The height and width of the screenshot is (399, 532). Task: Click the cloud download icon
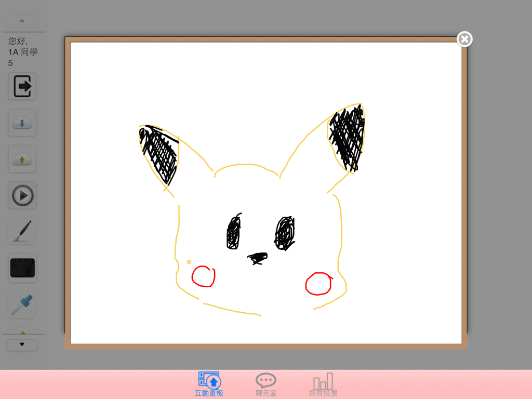click(x=22, y=123)
